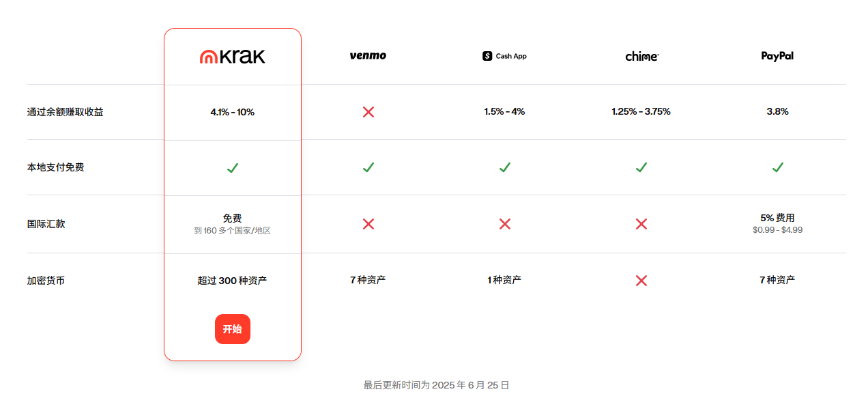
Task: Click the Chime logo
Action: click(641, 57)
